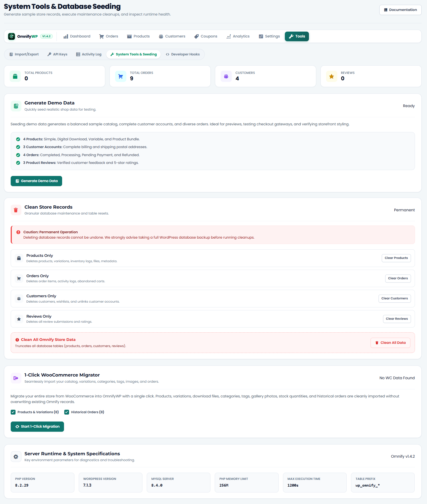The width and height of the screenshot is (427, 504).
Task: Click the OmnifyWP logo icon
Action: (12, 36)
